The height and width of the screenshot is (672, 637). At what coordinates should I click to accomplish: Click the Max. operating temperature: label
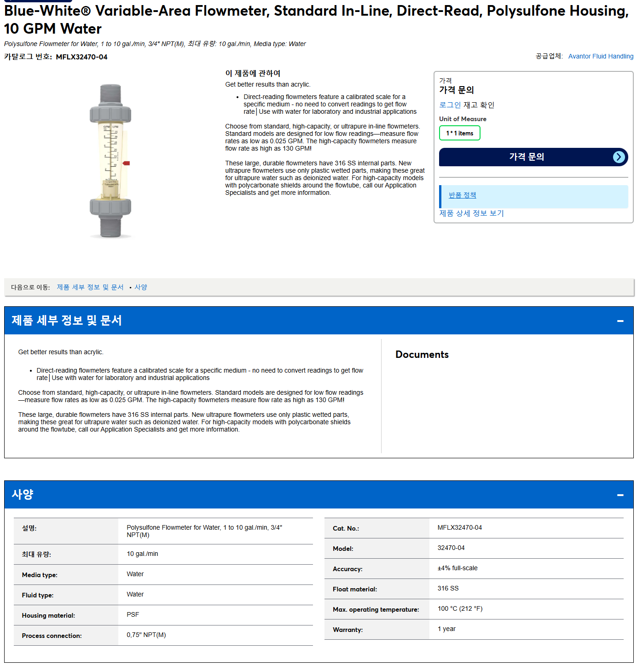coord(376,609)
